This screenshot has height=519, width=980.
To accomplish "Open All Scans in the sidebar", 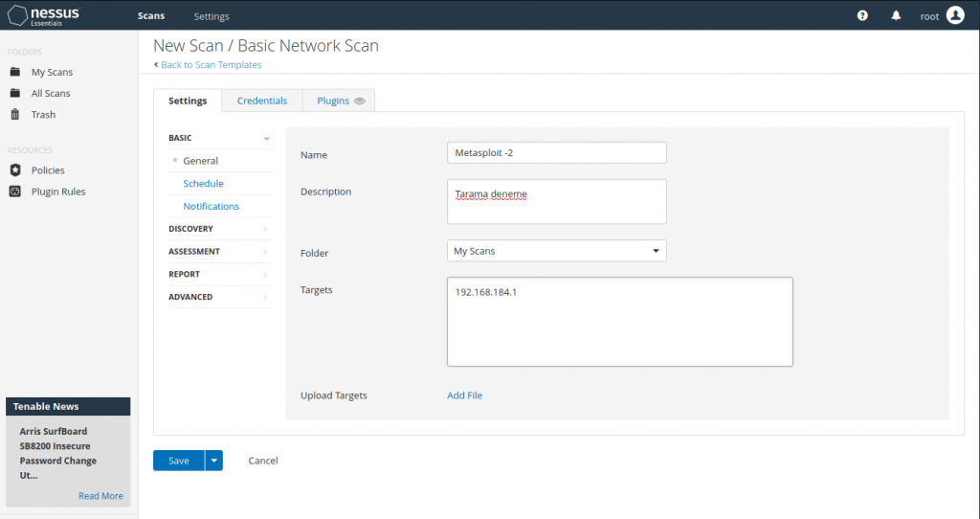I will [x=51, y=93].
